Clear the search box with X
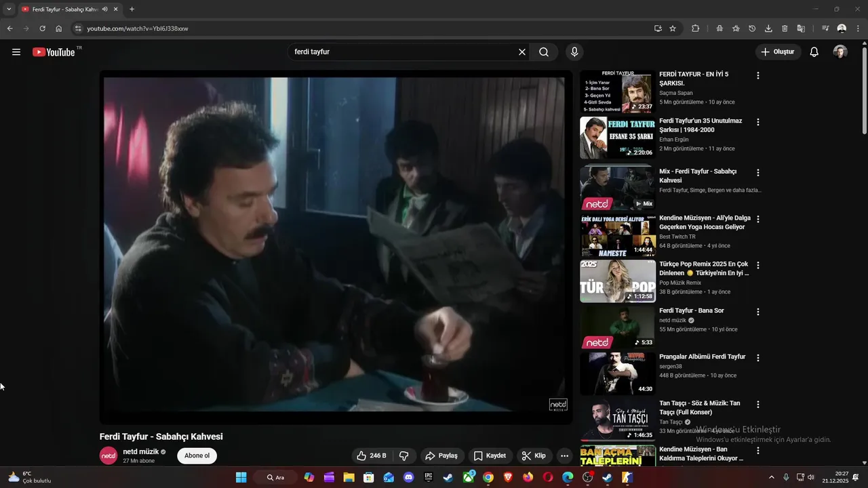868x488 pixels. coord(522,52)
